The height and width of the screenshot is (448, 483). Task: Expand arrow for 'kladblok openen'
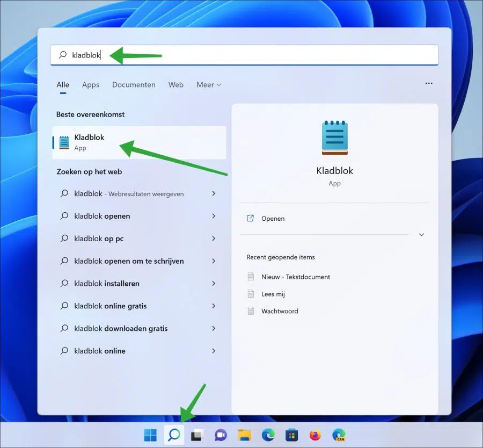tap(214, 216)
